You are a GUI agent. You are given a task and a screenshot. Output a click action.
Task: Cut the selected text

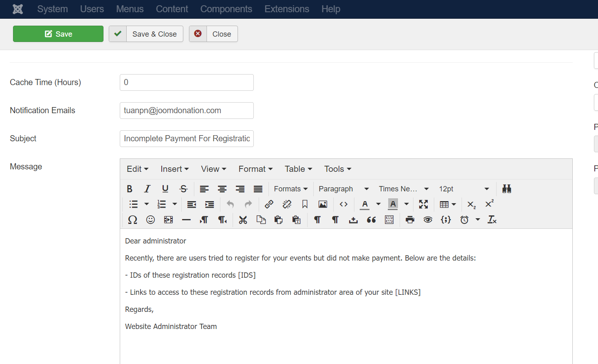coord(243,220)
